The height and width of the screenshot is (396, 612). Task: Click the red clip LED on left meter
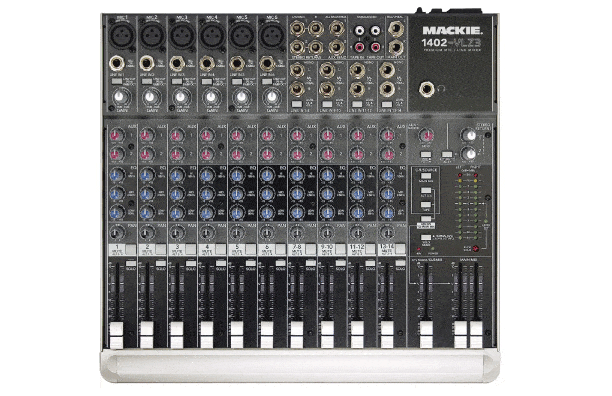[x=460, y=176]
